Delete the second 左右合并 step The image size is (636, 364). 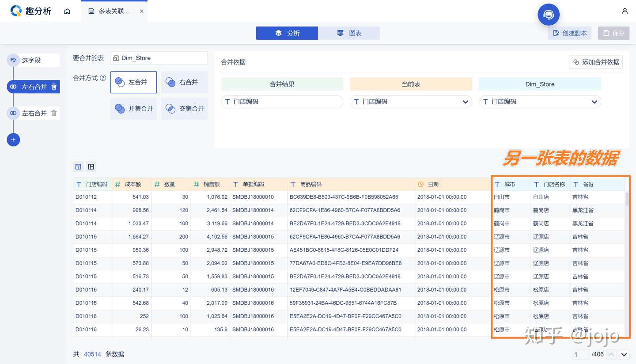[54, 113]
